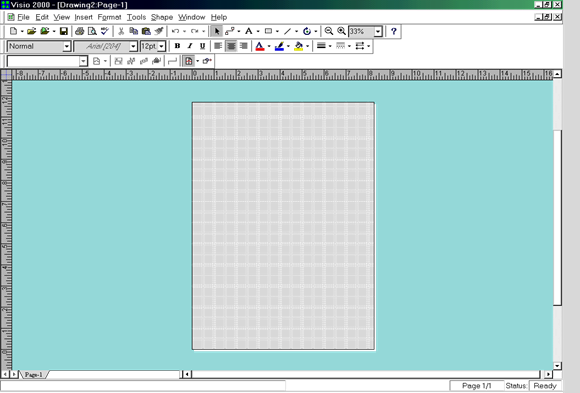Open Print Preview from the toolbar
Screen dimensions: 580x393
[92, 31]
